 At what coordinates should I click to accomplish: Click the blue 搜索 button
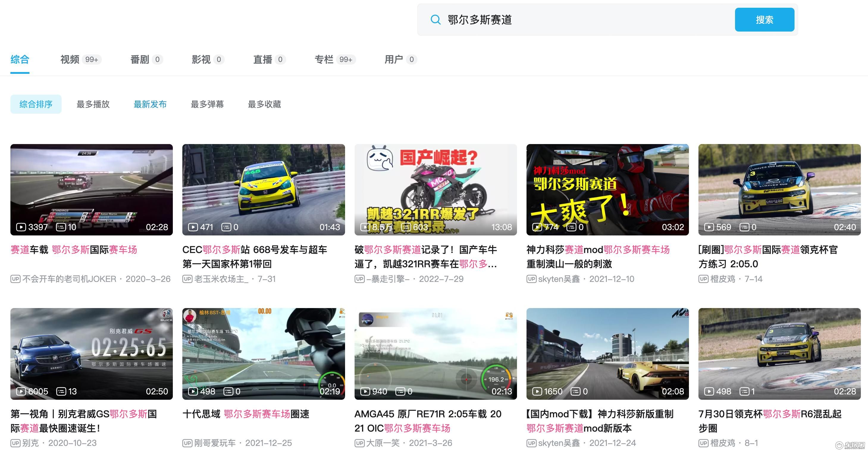click(764, 20)
